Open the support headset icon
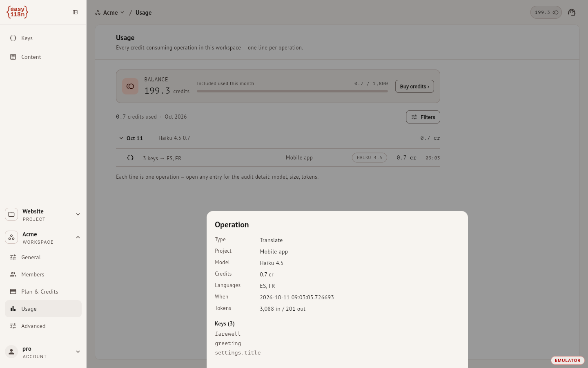588x368 pixels. pos(572,12)
